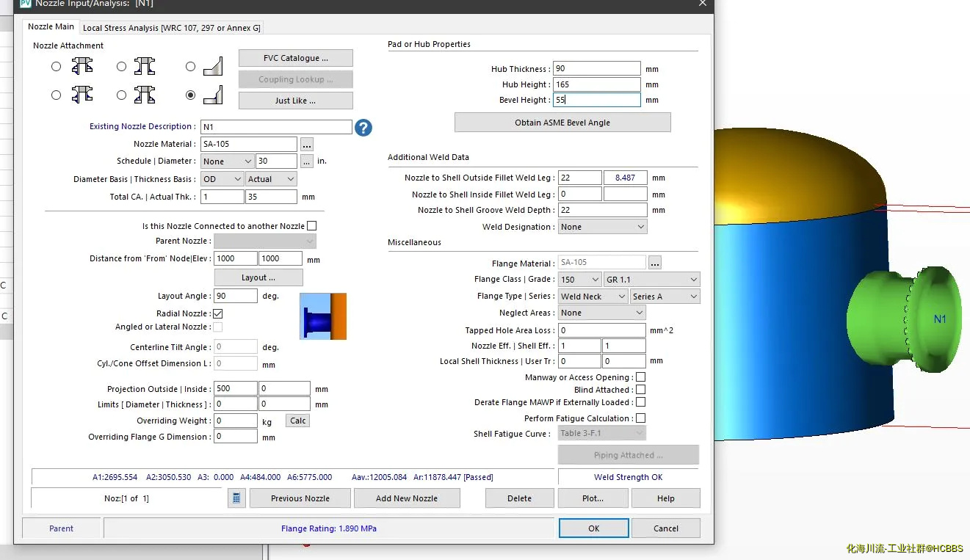Switch to Local Stress Analysis tab
This screenshot has height=560, width=970.
click(x=172, y=28)
